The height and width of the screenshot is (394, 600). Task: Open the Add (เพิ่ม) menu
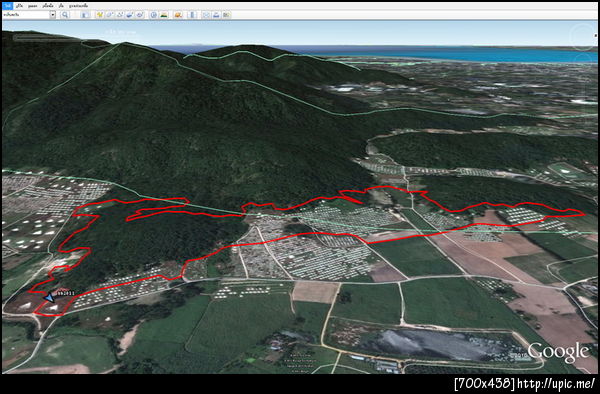(x=61, y=6)
